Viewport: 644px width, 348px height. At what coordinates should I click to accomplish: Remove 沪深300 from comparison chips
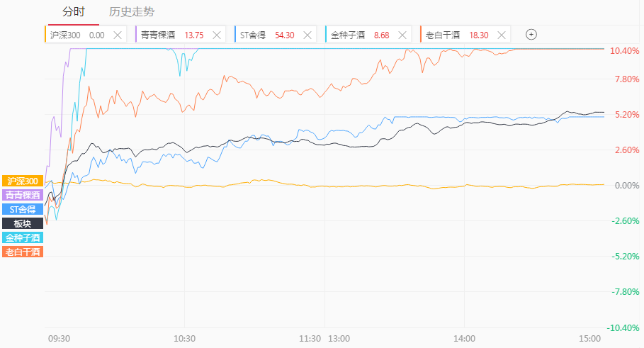(x=118, y=35)
